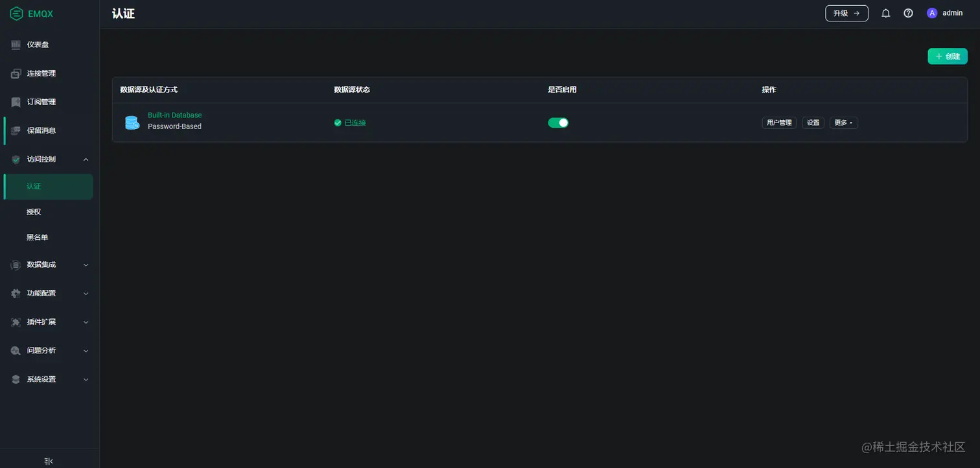
Task: Click the green connected status check icon
Action: click(x=338, y=123)
